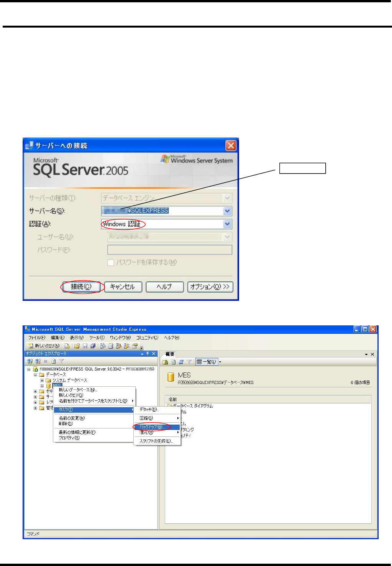
Task: Collapse the SQLEXPRESS server node
Action: pyautogui.click(x=29, y=369)
